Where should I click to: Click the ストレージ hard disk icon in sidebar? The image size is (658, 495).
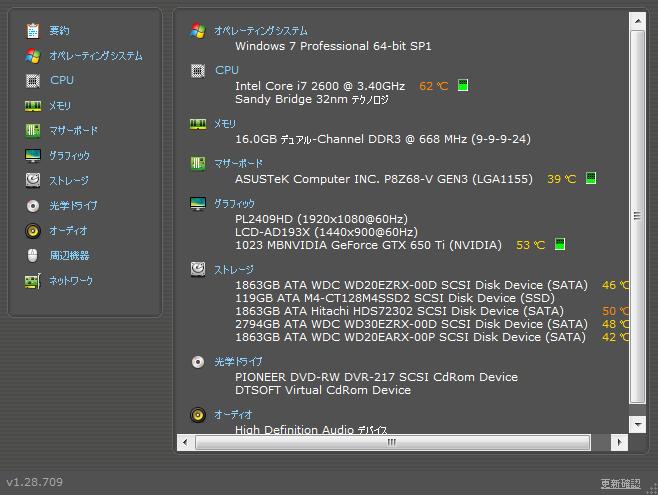tap(33, 180)
